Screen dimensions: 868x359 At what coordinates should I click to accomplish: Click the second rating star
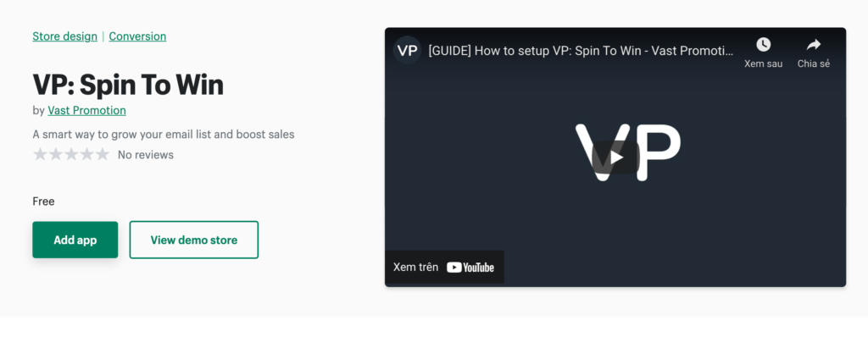(55, 154)
